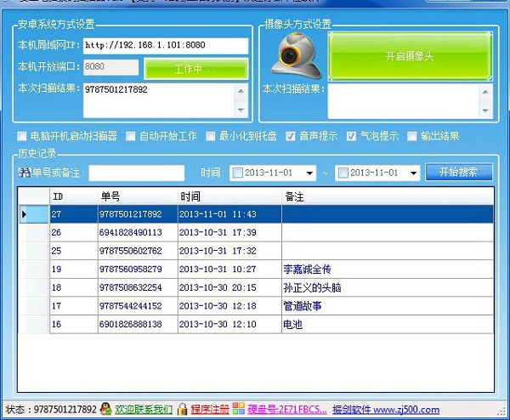Click the QQ penguin contact icon
The width and height of the screenshot is (510, 420).
tap(105, 409)
